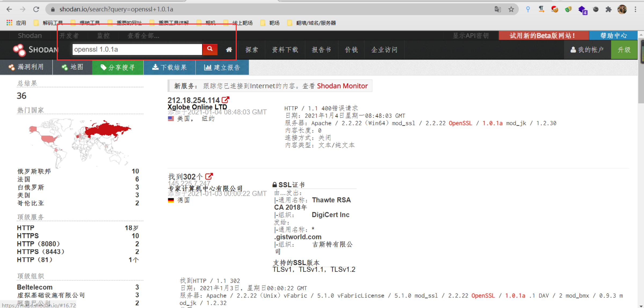644x308 pixels.
Task: Filter by 哥伦比亚 country
Action: click(31, 203)
